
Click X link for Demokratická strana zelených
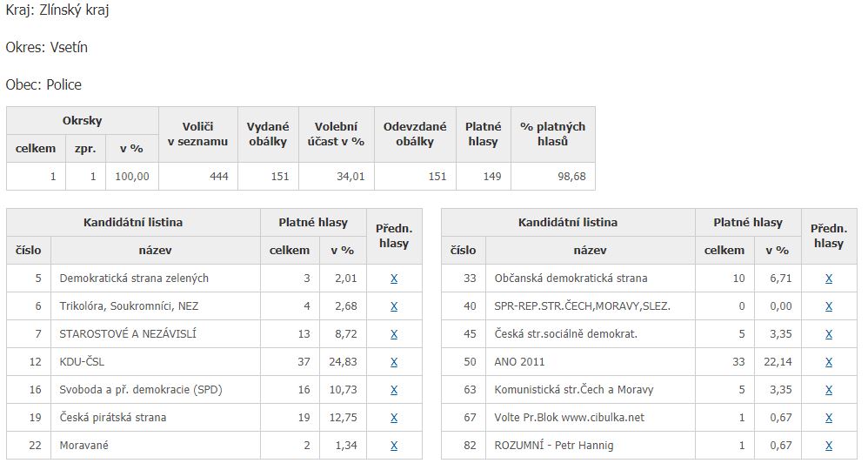click(394, 279)
